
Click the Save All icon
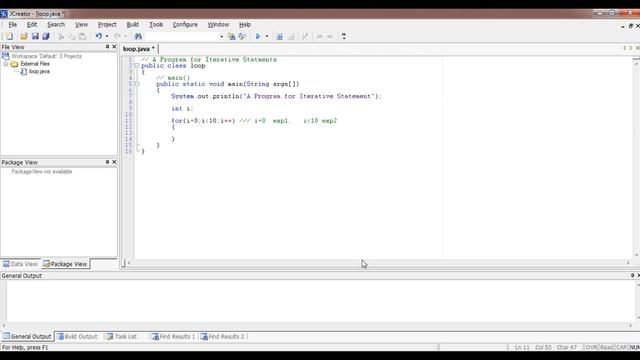point(46,36)
